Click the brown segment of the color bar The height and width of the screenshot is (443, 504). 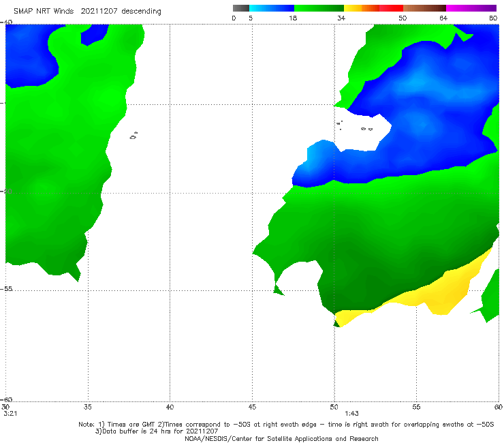(x=424, y=8)
